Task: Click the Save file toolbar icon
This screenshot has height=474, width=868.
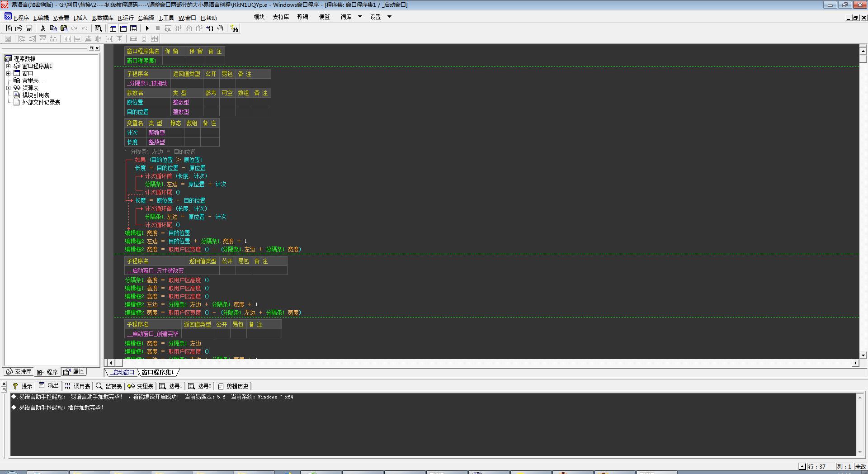Action: pyautogui.click(x=29, y=28)
